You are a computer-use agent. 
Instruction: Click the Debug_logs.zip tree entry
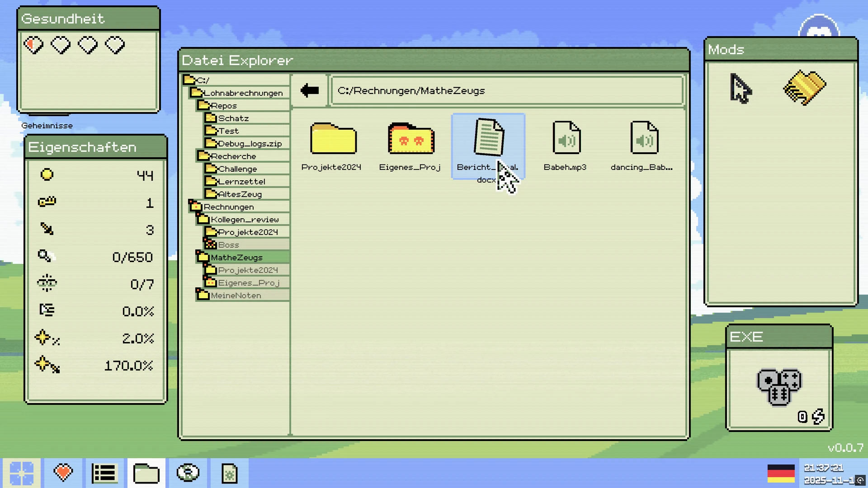pyautogui.click(x=250, y=144)
